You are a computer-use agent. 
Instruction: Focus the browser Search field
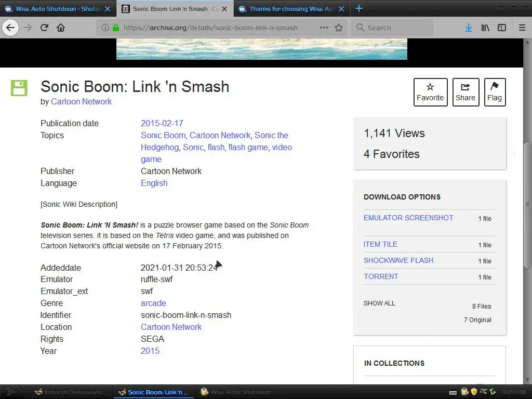click(x=392, y=28)
